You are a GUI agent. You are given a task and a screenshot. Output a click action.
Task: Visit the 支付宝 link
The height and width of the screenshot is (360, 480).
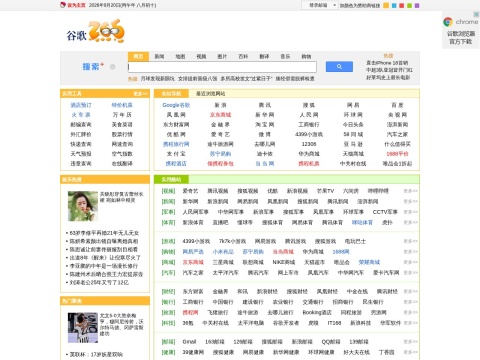(176, 154)
